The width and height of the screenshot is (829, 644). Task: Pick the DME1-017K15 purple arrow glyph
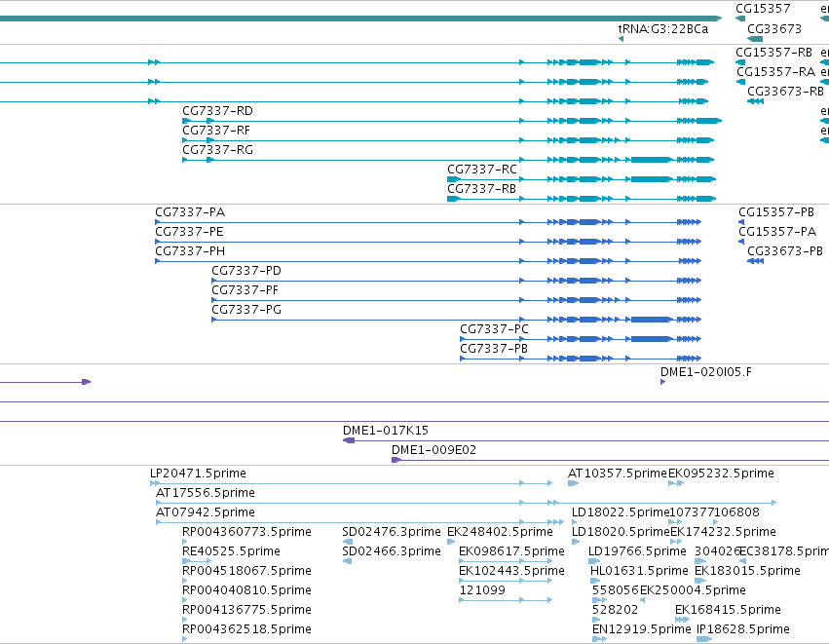pos(349,440)
